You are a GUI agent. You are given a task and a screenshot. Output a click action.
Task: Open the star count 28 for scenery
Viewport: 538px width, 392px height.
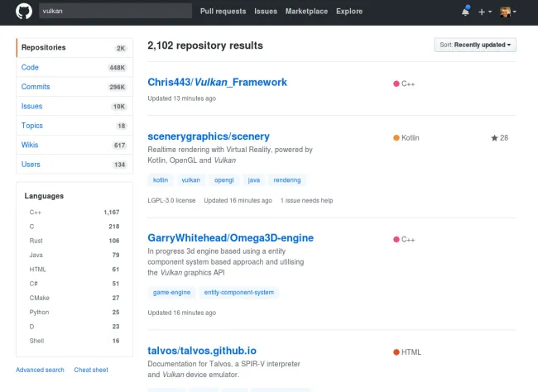coord(500,138)
